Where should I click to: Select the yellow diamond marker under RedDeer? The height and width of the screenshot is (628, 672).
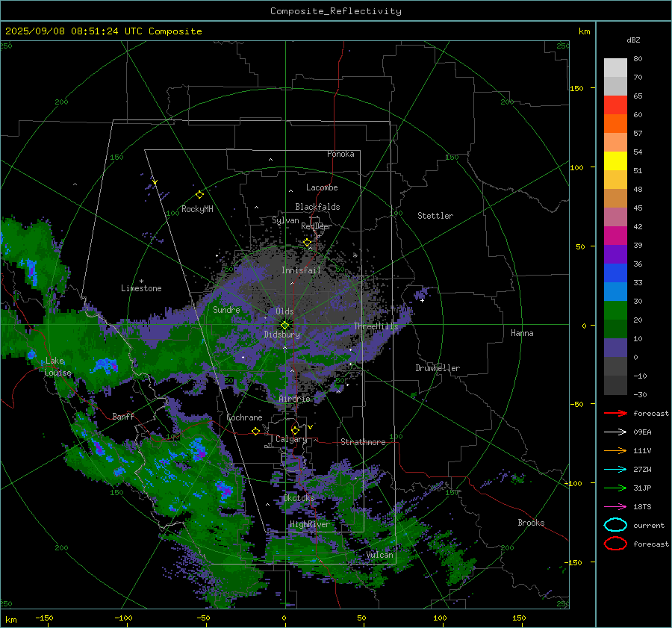pos(308,243)
